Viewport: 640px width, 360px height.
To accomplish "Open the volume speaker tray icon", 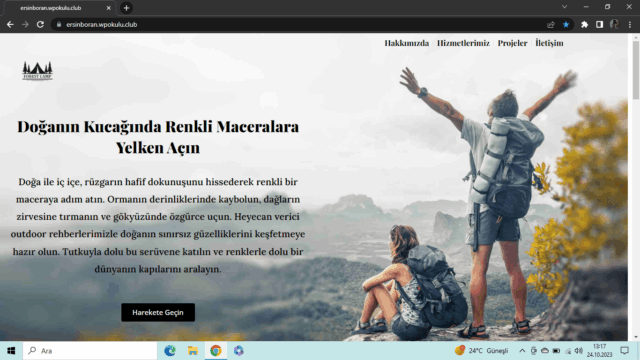I will [578, 351].
